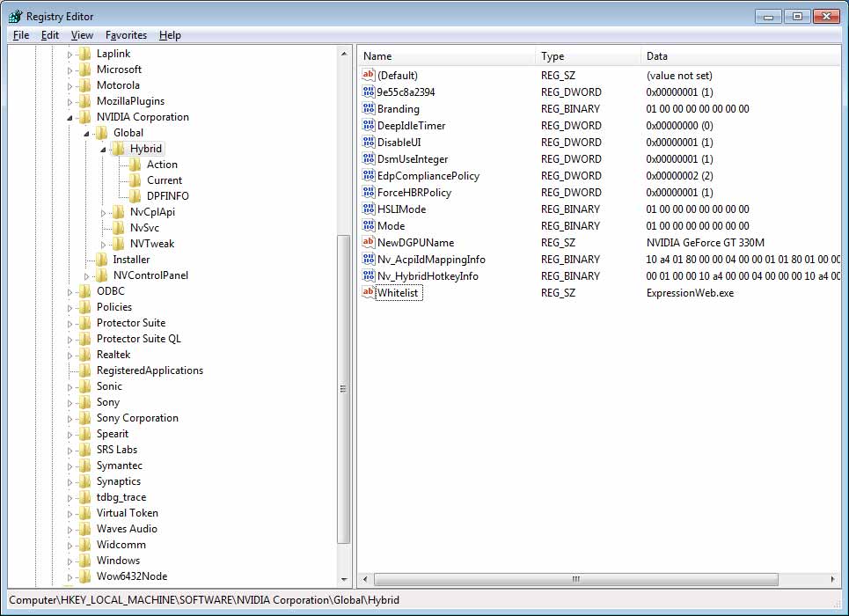849x616 pixels.
Task: Click the Nv_AcpiIdMappingInfo value icon
Action: pyautogui.click(x=368, y=260)
